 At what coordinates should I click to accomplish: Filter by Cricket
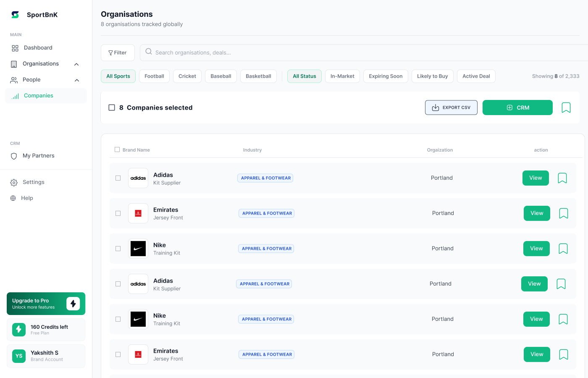[187, 76]
